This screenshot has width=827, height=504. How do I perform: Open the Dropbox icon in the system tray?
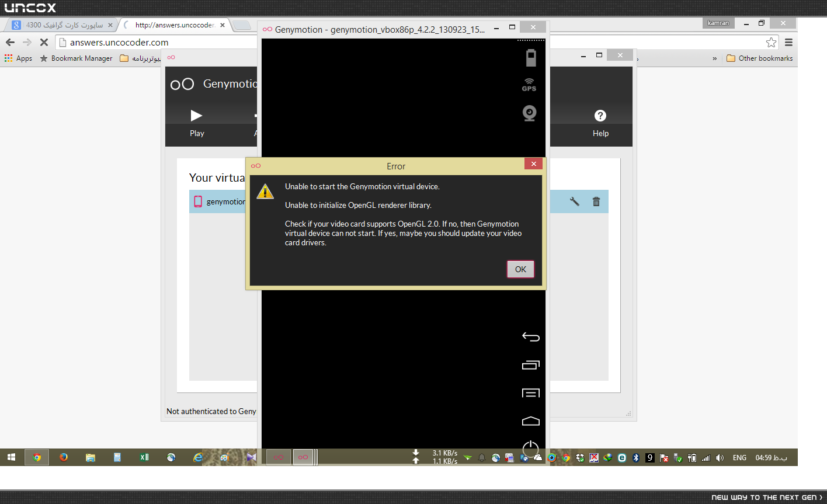(x=580, y=458)
